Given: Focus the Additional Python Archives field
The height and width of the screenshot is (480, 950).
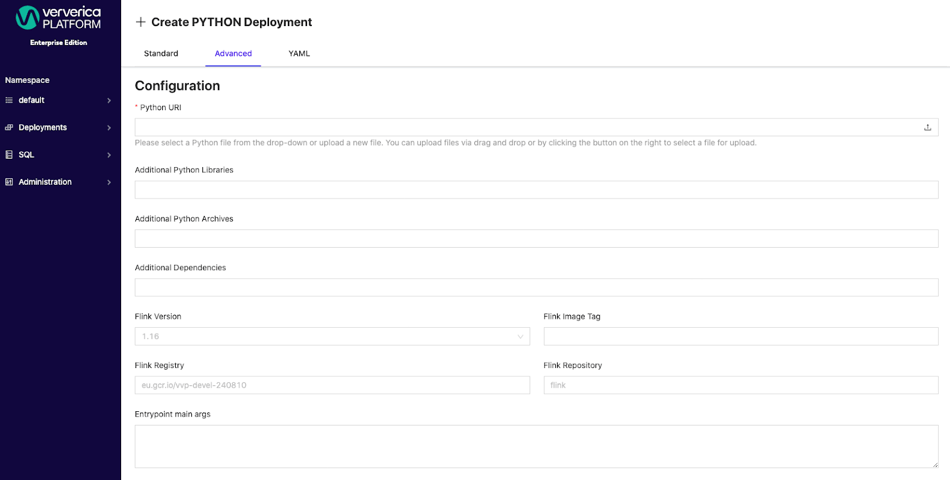Looking at the screenshot, I should 536,238.
